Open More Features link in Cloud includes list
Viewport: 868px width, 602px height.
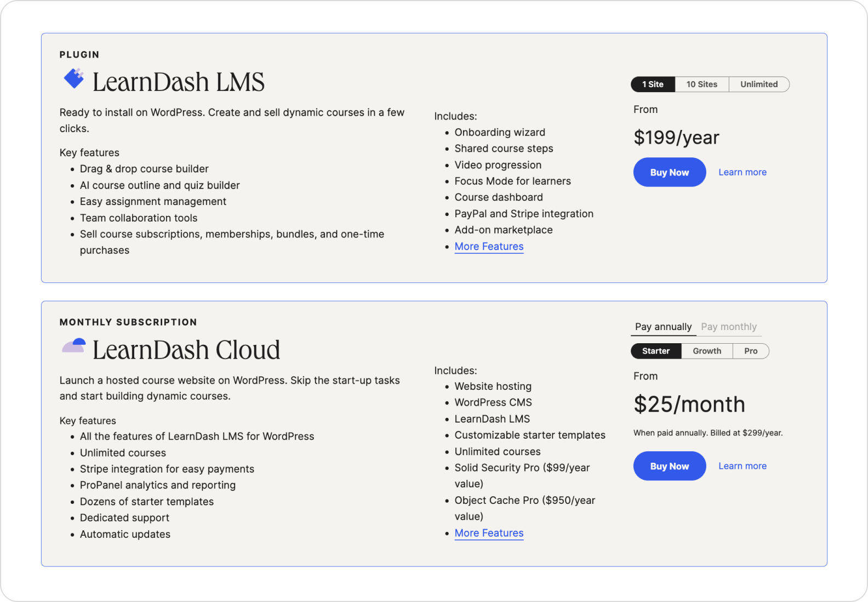point(489,533)
